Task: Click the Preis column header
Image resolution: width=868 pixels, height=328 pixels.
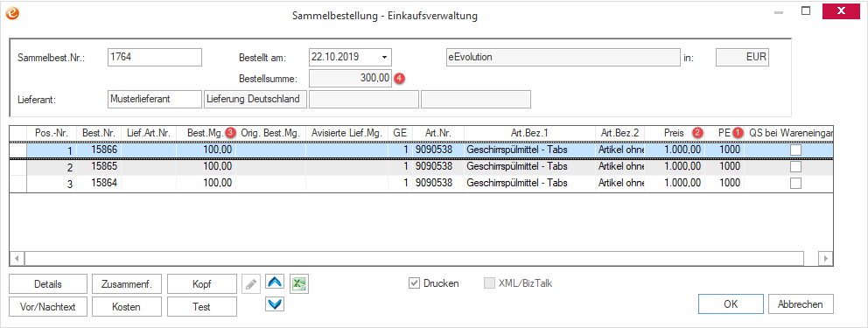Action: (675, 133)
